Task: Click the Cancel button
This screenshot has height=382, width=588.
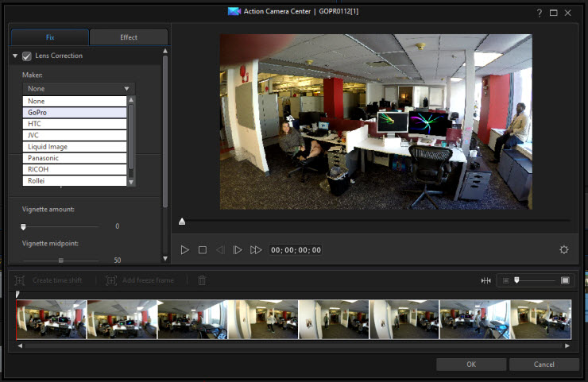Action: pyautogui.click(x=544, y=365)
